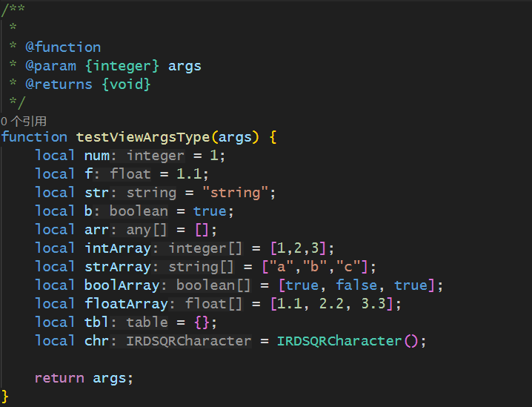Click the 'string[]' inlay type hint

pos(202,267)
